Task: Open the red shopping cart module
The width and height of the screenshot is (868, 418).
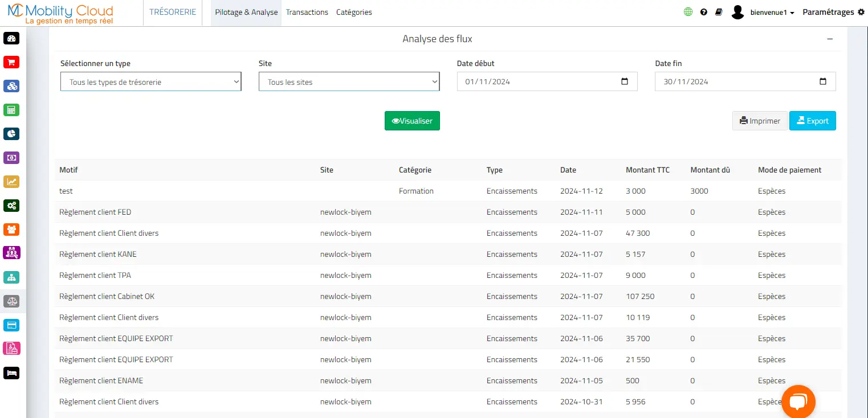Action: [11, 62]
